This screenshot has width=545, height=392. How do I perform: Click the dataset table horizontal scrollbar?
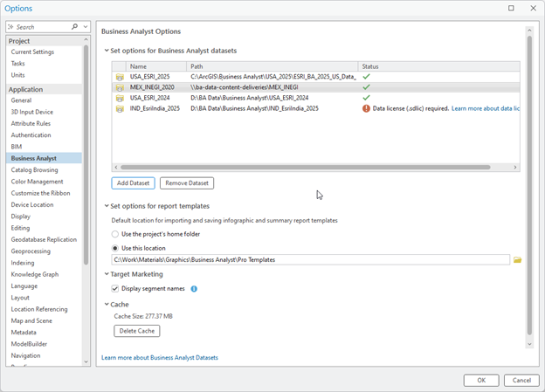pos(306,167)
